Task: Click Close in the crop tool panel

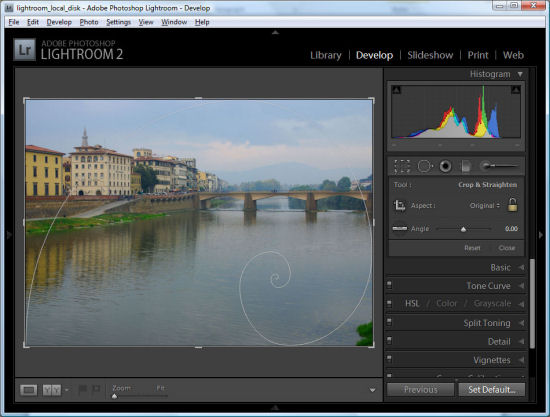Action: [507, 248]
